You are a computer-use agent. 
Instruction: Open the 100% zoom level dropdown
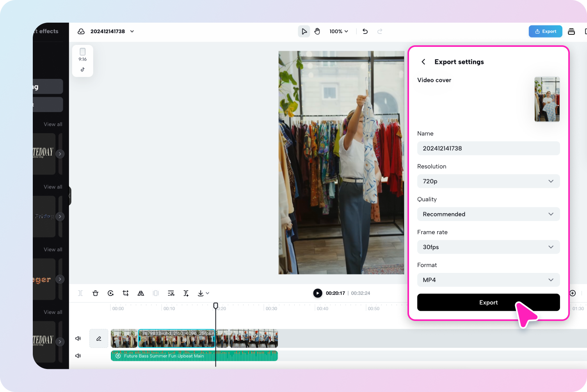[x=338, y=31]
